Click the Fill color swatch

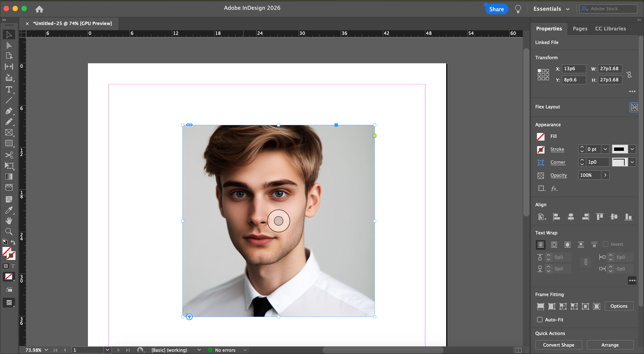(540, 136)
